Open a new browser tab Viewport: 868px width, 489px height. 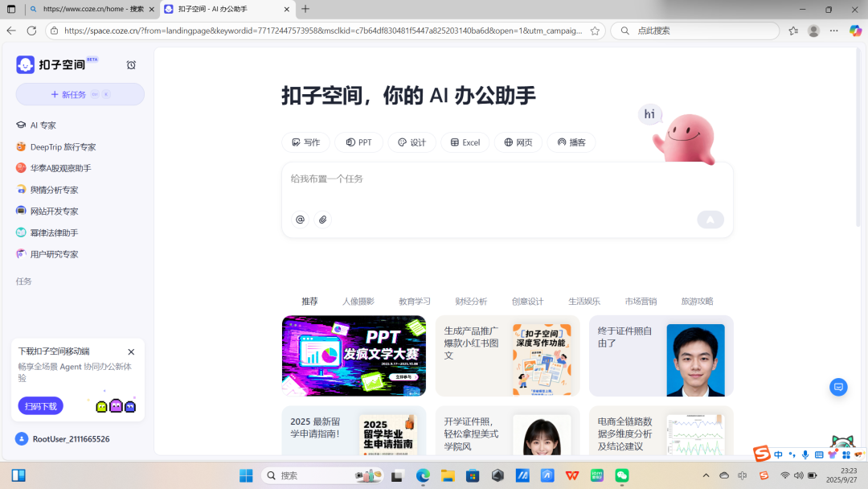tap(305, 9)
